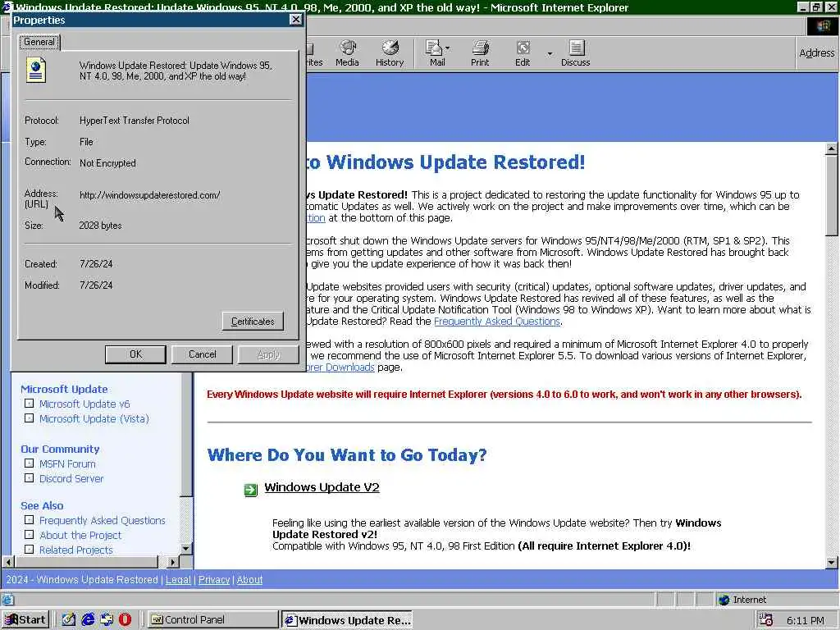This screenshot has width=840, height=630.
Task: Open the History panel from the toolbar
Action: (390, 53)
